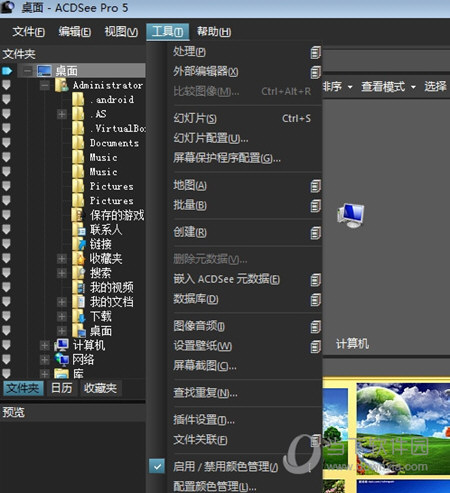Close the open 工具(T) menu

point(168,32)
